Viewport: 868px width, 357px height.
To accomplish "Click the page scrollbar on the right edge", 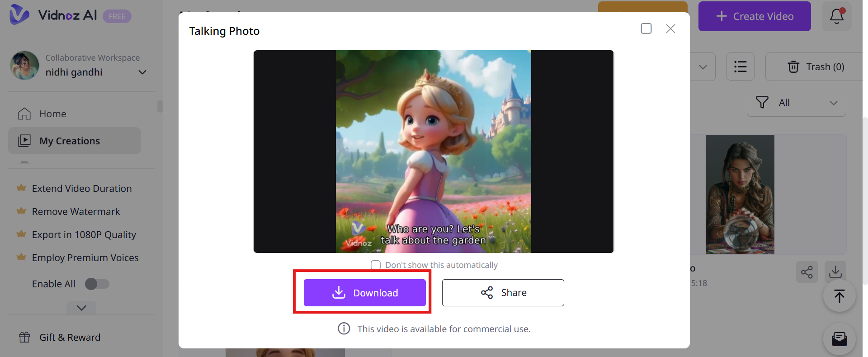I will tap(865, 201).
